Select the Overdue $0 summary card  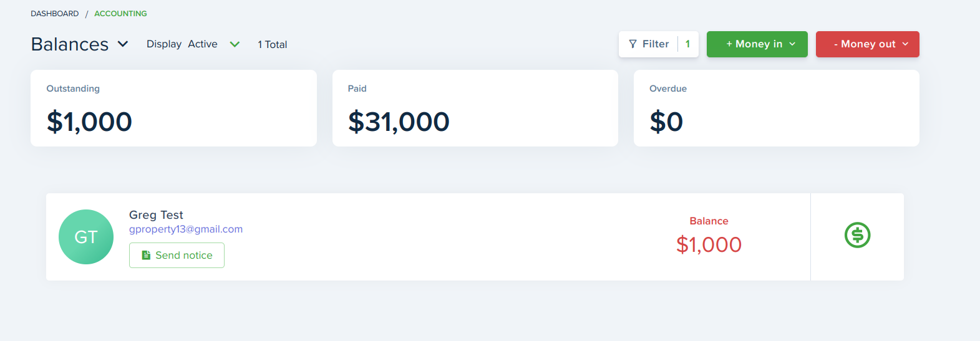(776, 108)
